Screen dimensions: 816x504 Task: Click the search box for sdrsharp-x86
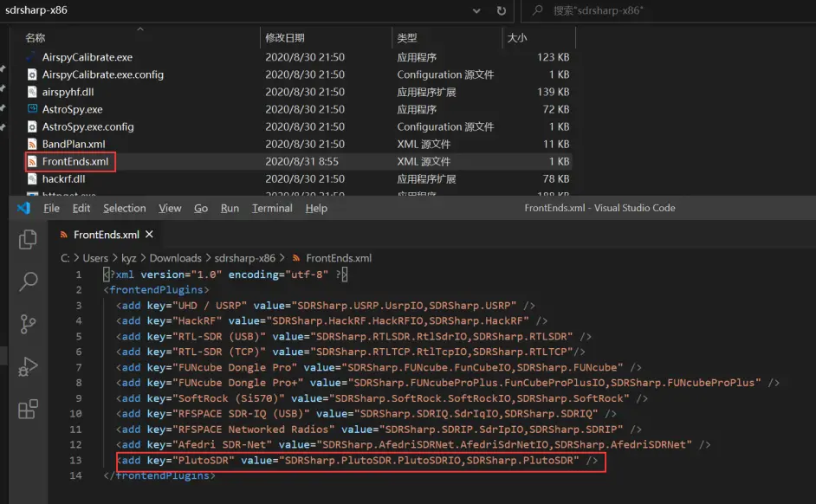point(668,10)
